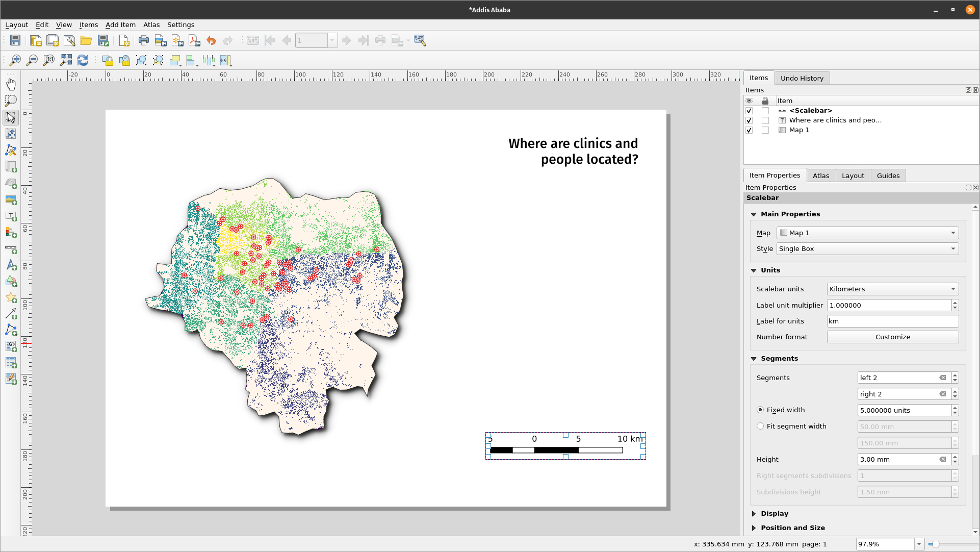Select the add shape tool in sidebar
The image size is (980, 552).
(x=10, y=282)
